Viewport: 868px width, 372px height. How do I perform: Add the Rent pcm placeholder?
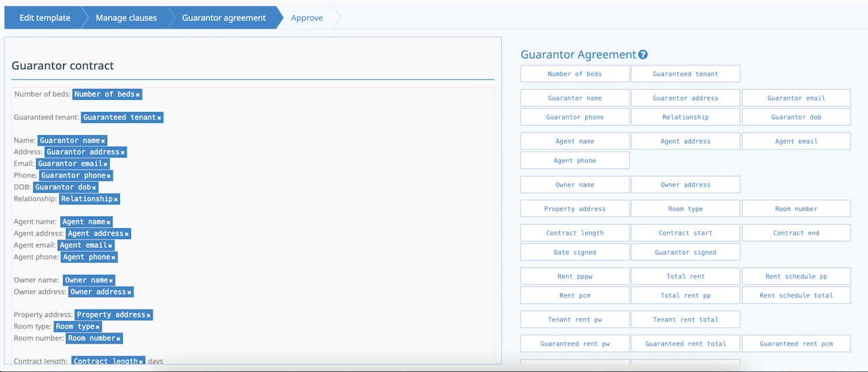pos(575,295)
